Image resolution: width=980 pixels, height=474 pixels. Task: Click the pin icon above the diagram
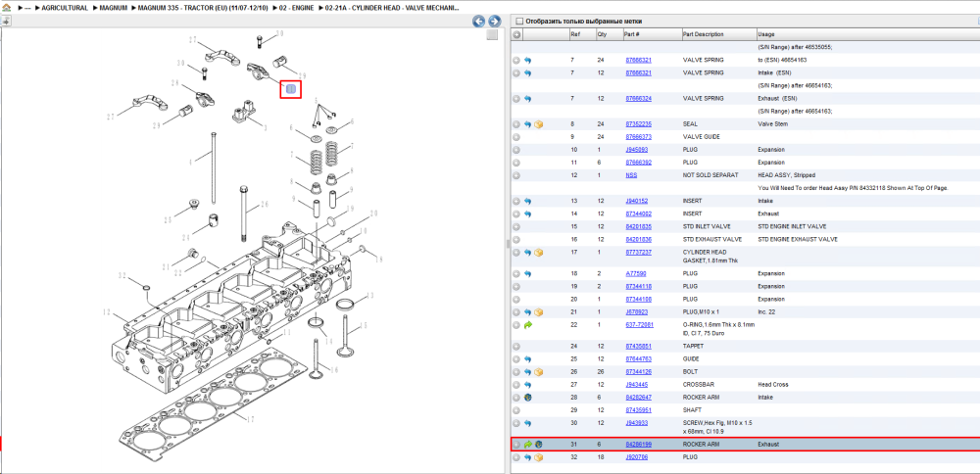(5, 22)
